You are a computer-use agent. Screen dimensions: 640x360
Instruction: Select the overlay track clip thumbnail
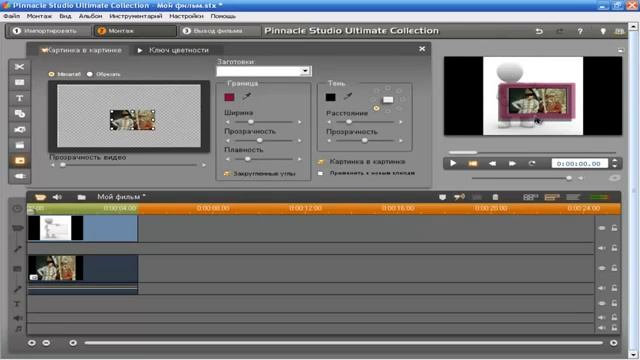[56, 268]
